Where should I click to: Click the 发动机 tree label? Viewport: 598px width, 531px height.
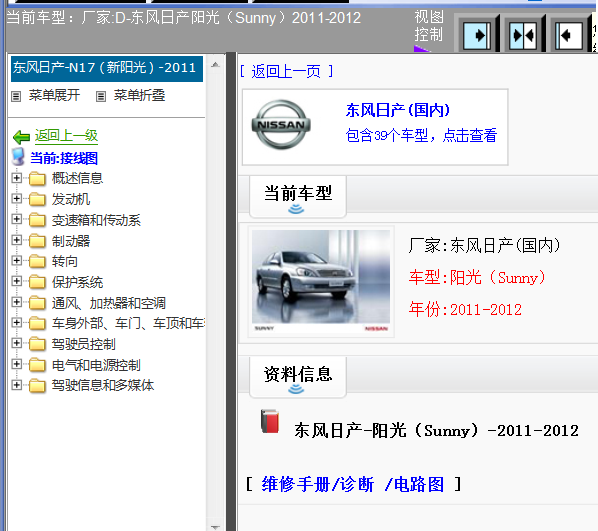pyautogui.click(x=71, y=199)
